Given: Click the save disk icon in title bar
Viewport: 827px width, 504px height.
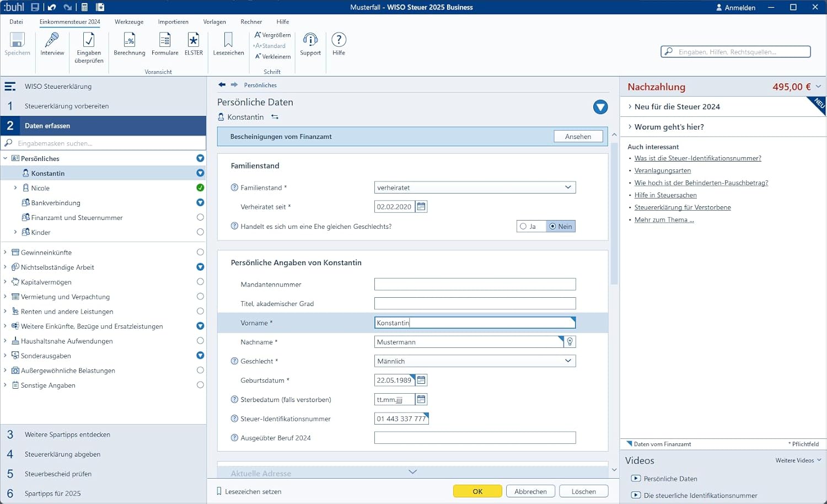Looking at the screenshot, I should (35, 7).
